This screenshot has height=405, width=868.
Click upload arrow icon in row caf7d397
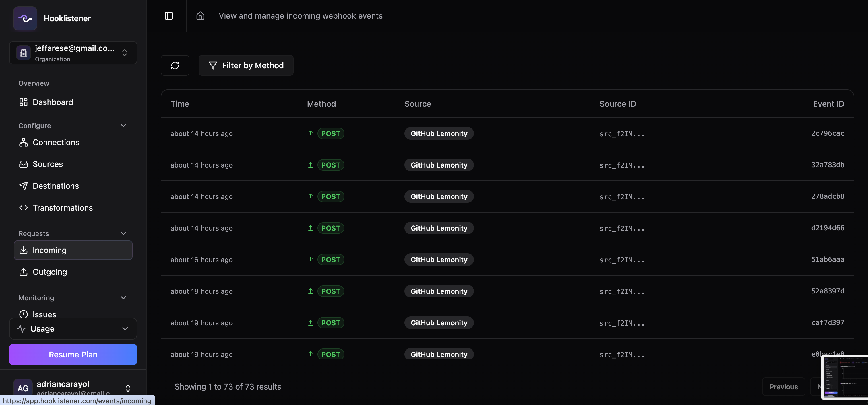pyautogui.click(x=310, y=322)
